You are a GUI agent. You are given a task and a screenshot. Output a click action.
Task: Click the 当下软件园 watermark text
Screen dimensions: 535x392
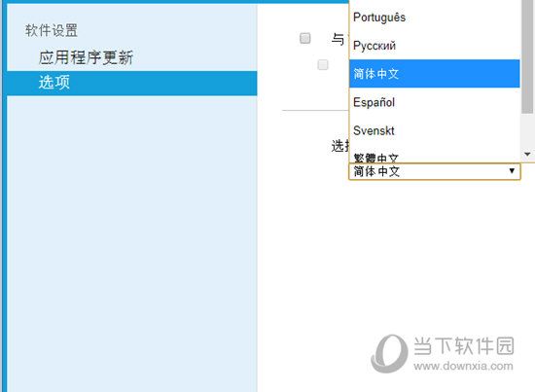point(463,345)
